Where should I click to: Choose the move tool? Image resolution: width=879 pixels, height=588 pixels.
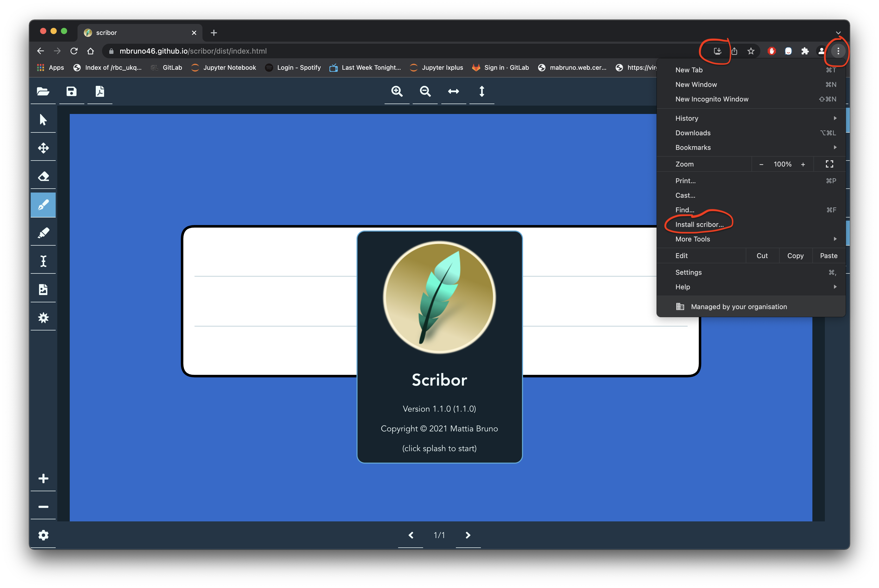point(43,148)
